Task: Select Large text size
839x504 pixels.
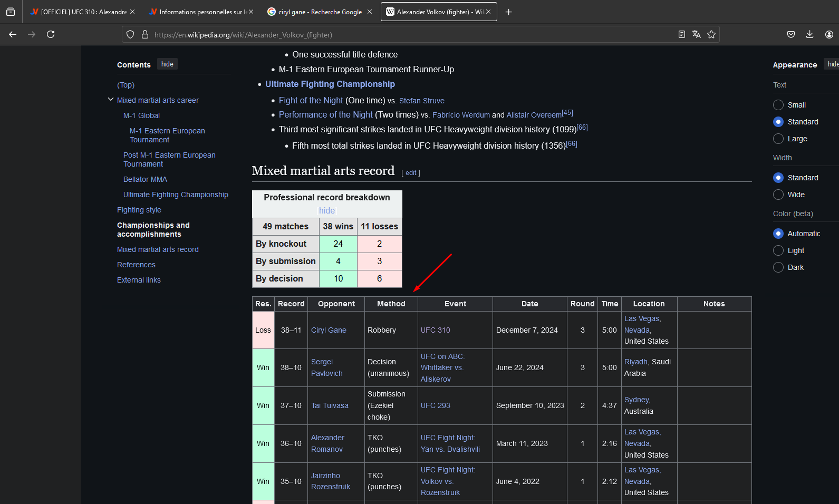Action: point(778,139)
